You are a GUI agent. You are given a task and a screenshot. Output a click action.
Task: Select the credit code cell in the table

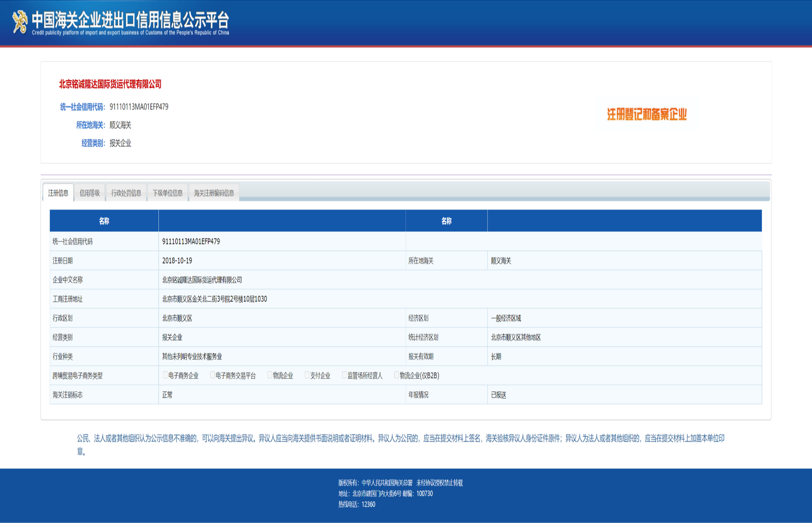click(x=282, y=241)
